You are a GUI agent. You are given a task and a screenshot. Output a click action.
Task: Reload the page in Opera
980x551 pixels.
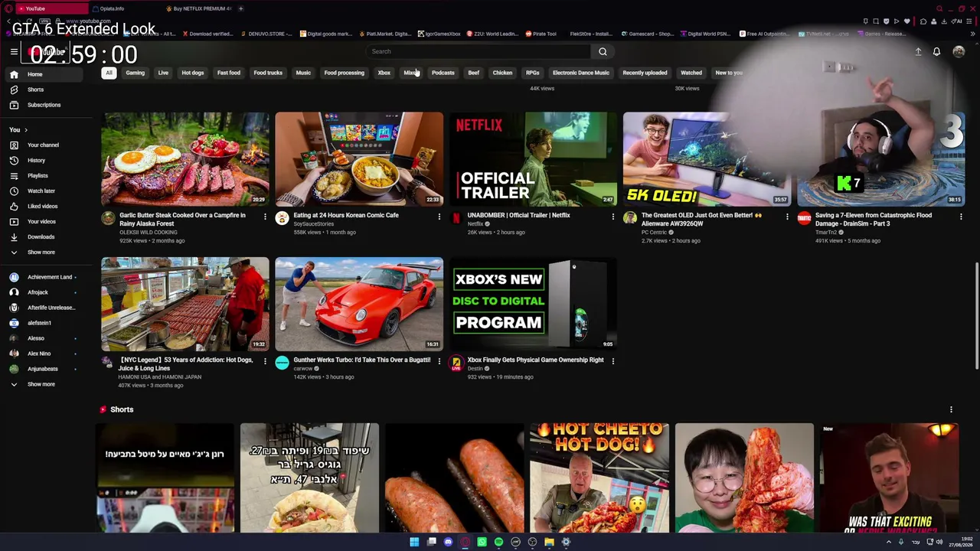tap(29, 21)
